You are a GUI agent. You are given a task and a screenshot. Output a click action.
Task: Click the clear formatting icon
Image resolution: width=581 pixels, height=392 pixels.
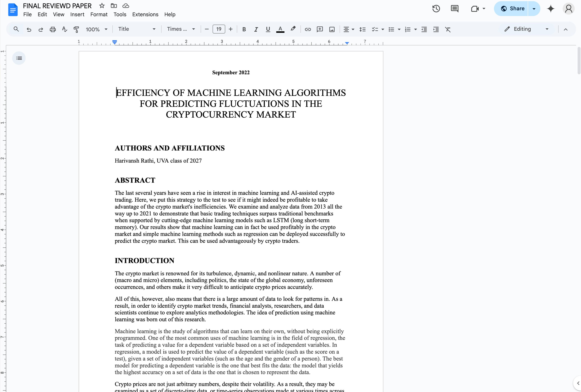click(x=448, y=29)
